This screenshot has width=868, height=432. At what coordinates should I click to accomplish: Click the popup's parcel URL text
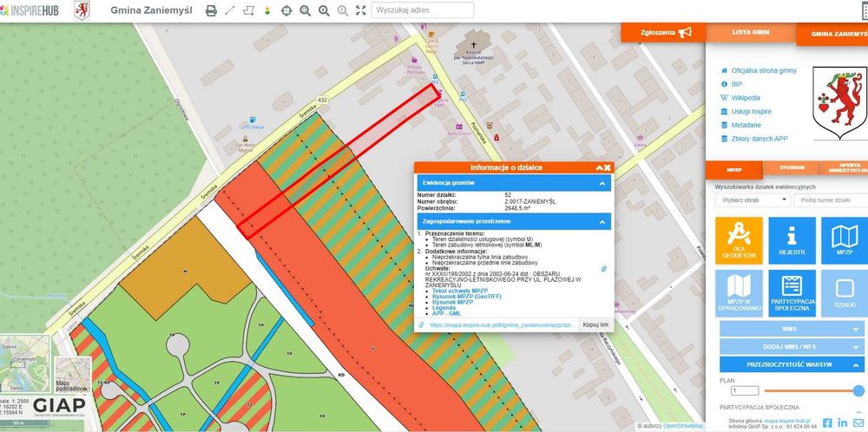pyautogui.click(x=503, y=325)
